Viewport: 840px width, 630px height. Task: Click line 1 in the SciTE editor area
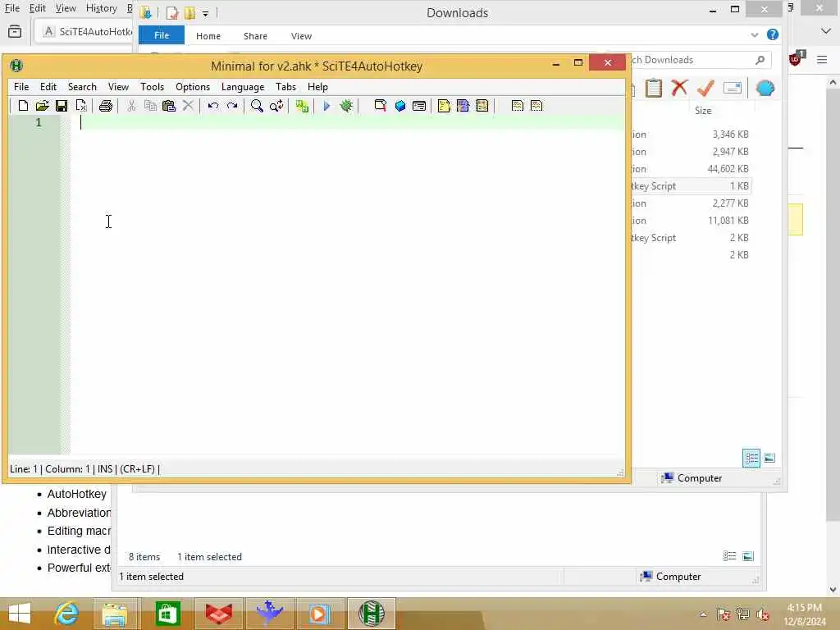pyautogui.click(x=347, y=123)
